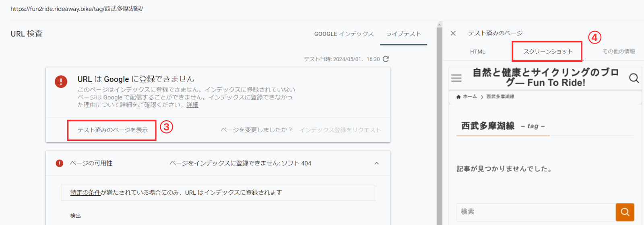644x225 pixels.
Task: Click the red error icon beside URL status
Action: (61, 82)
